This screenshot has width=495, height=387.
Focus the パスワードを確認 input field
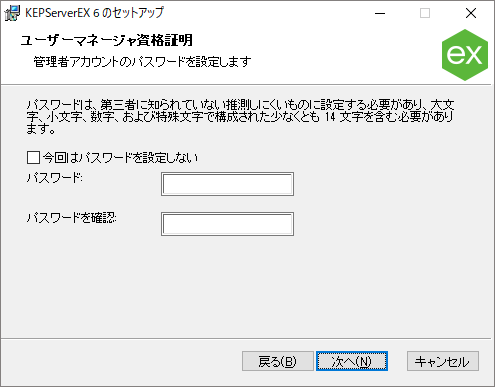(227, 224)
